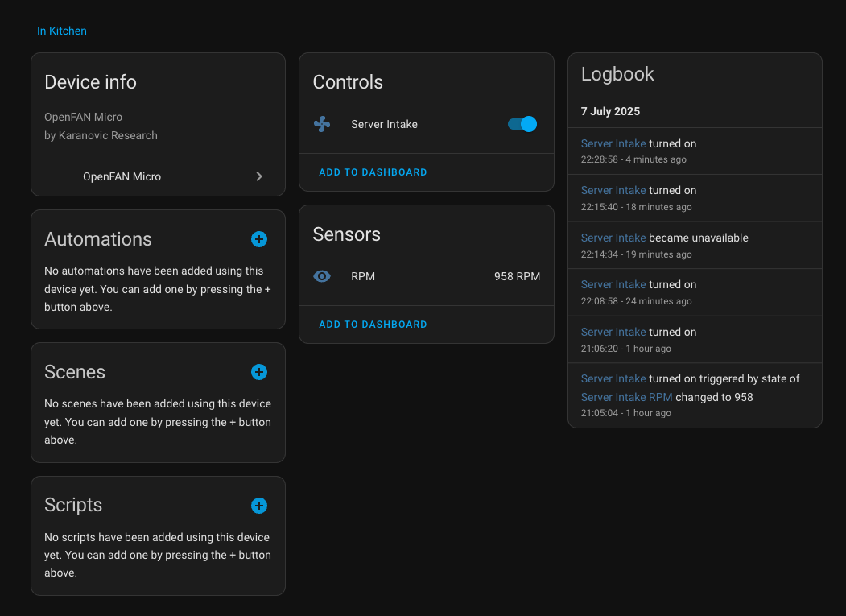
Task: Add the Controls card to dashboard
Action: coord(373,172)
